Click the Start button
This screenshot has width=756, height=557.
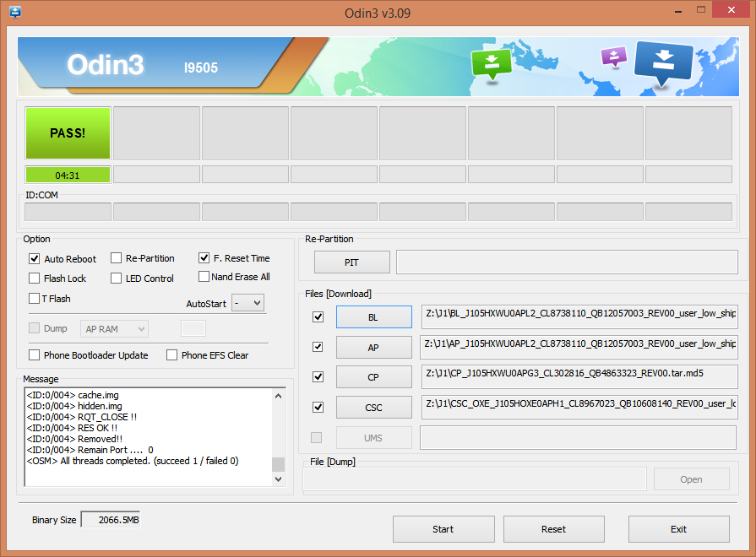click(443, 529)
